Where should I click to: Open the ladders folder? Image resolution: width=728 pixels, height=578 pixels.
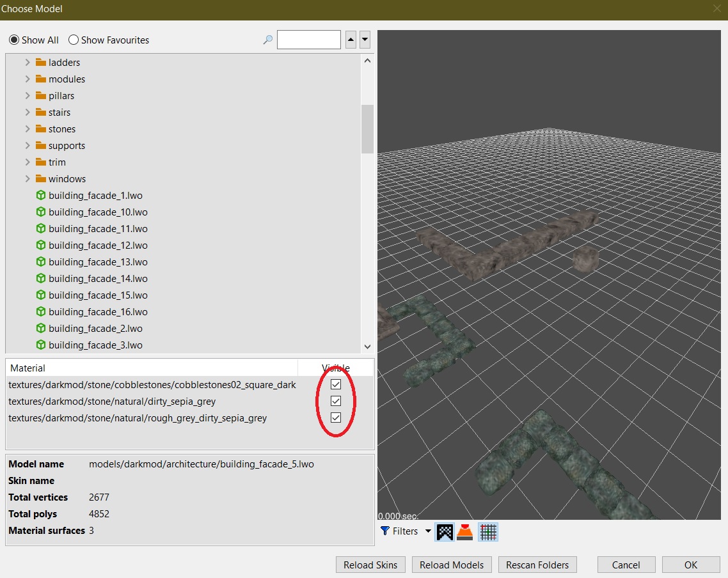[x=64, y=63]
